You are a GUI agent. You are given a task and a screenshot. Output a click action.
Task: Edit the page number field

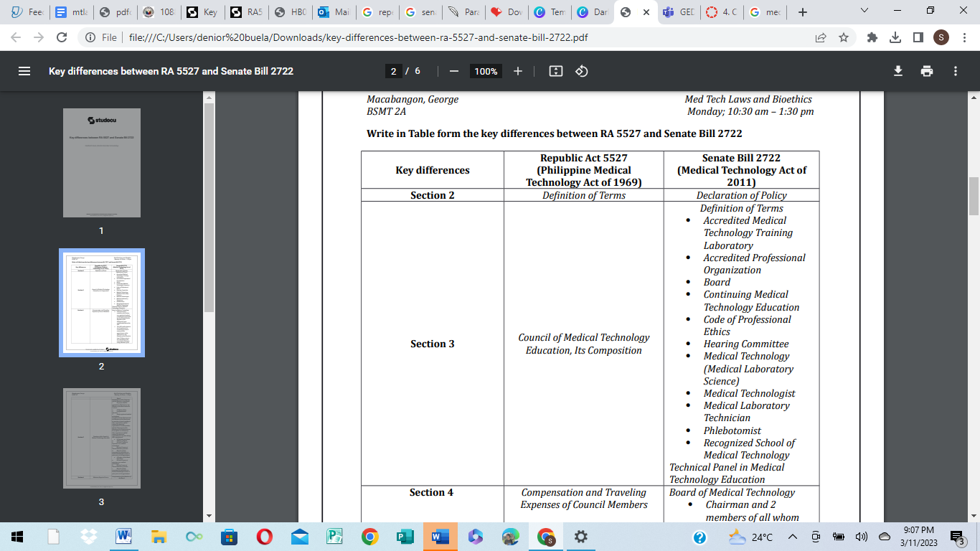(x=393, y=71)
